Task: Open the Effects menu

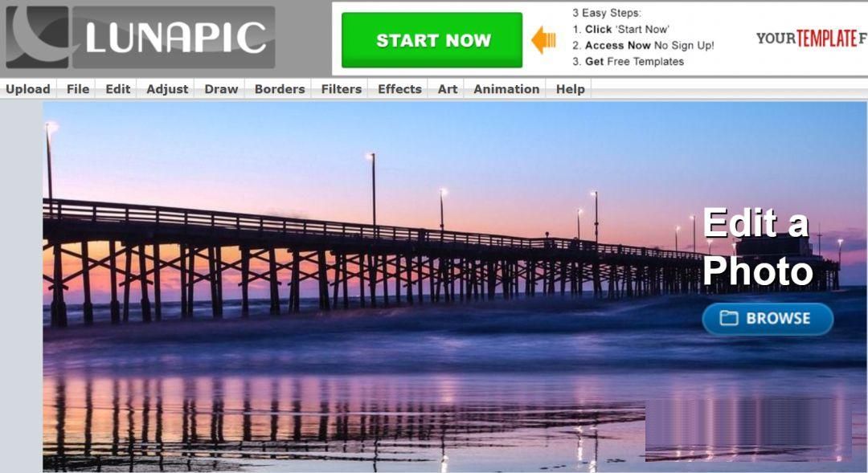Action: (x=399, y=89)
